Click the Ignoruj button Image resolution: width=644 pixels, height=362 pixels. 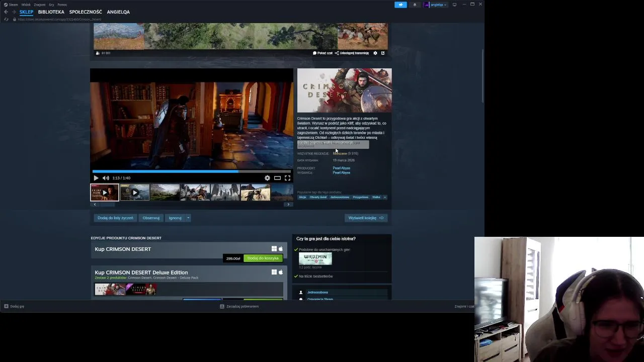175,218
